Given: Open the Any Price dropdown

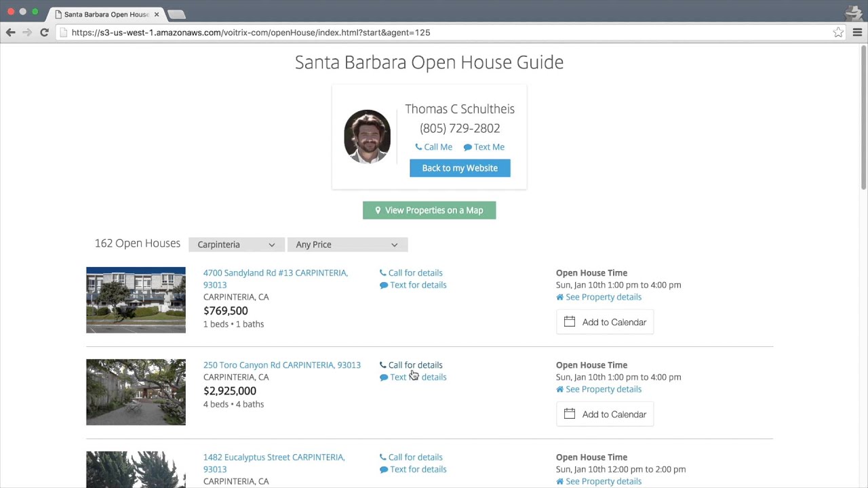Looking at the screenshot, I should 347,245.
